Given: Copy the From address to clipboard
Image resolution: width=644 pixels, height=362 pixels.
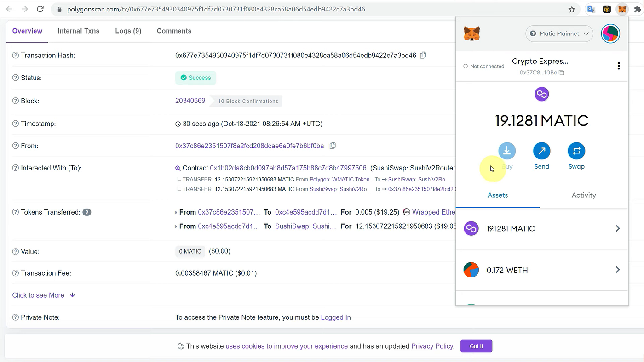Looking at the screenshot, I should pyautogui.click(x=333, y=146).
